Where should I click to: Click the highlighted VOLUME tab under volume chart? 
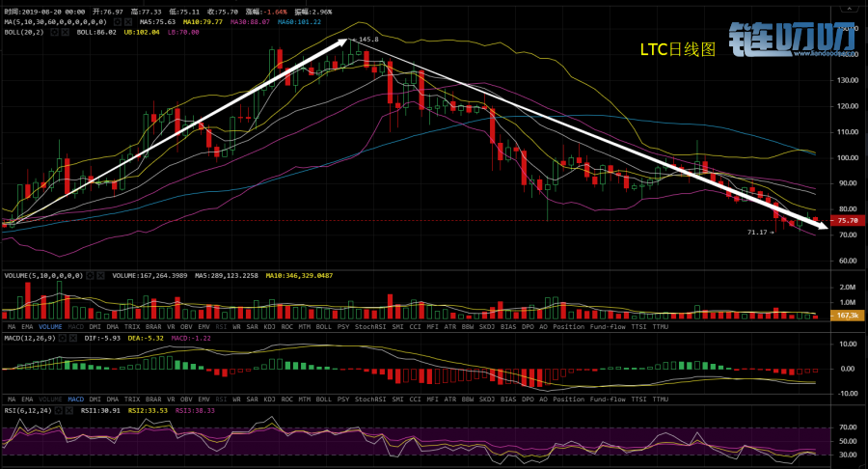[x=49, y=327]
